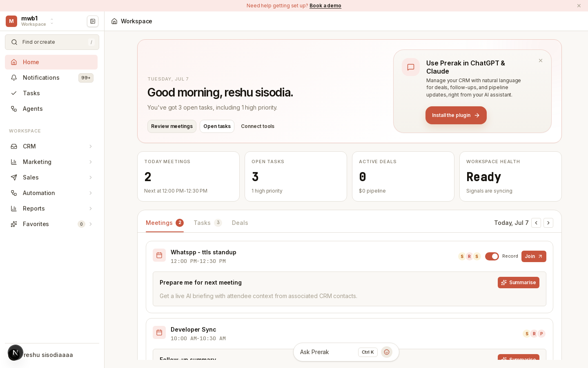The width and height of the screenshot is (588, 368).
Task: Click Install the plugin button
Action: (456, 115)
